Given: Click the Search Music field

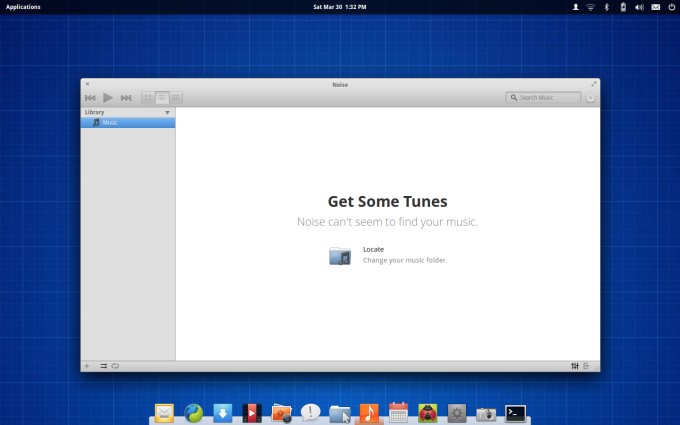Looking at the screenshot, I should 548,98.
